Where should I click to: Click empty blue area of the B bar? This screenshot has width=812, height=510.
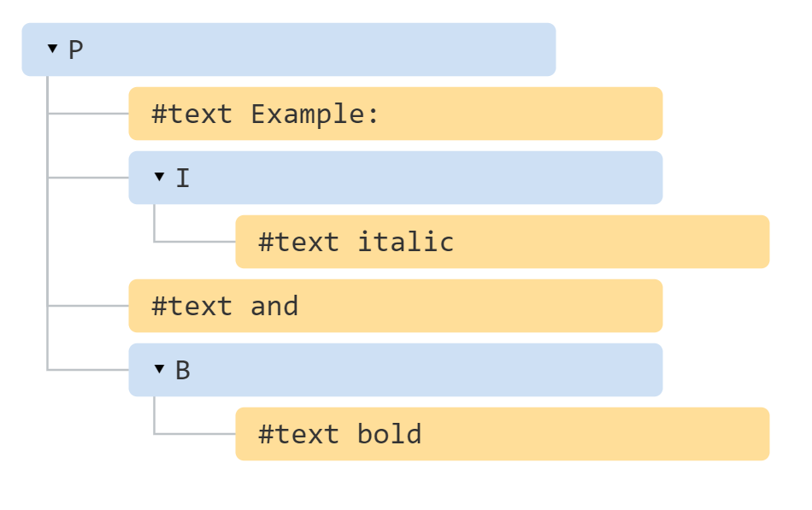coord(425,370)
